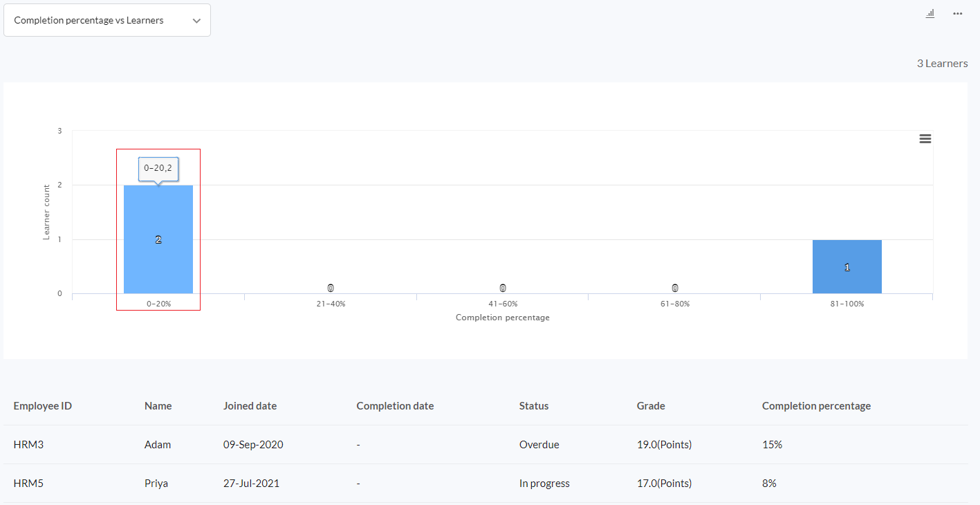Click the 61-80% axis label
Image resolution: width=980 pixels, height=505 pixels.
675,304
